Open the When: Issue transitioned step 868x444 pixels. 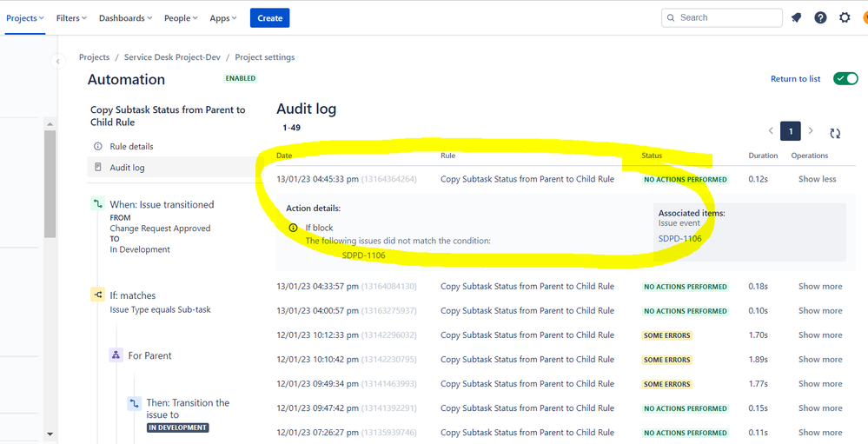click(162, 204)
